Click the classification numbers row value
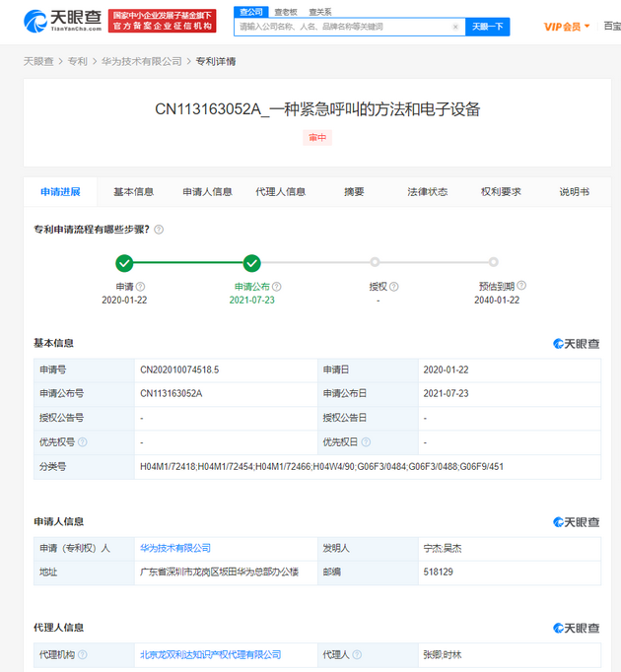Screen dimensions: 621x672 coord(321,466)
